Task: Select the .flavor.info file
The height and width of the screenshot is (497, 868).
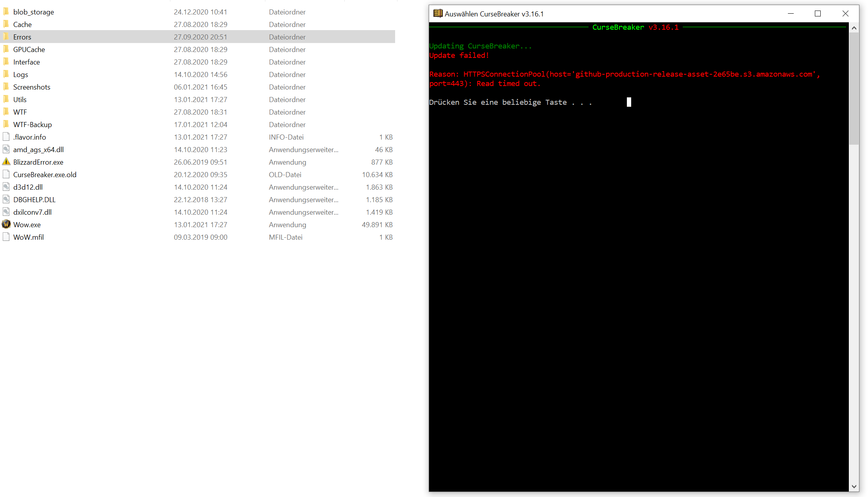Action: pyautogui.click(x=29, y=137)
